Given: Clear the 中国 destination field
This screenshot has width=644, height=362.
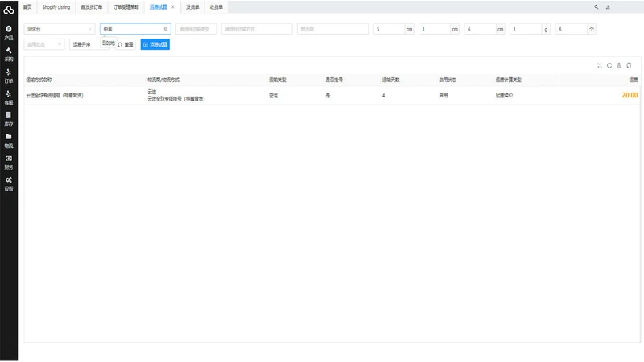Looking at the screenshot, I should (166, 29).
